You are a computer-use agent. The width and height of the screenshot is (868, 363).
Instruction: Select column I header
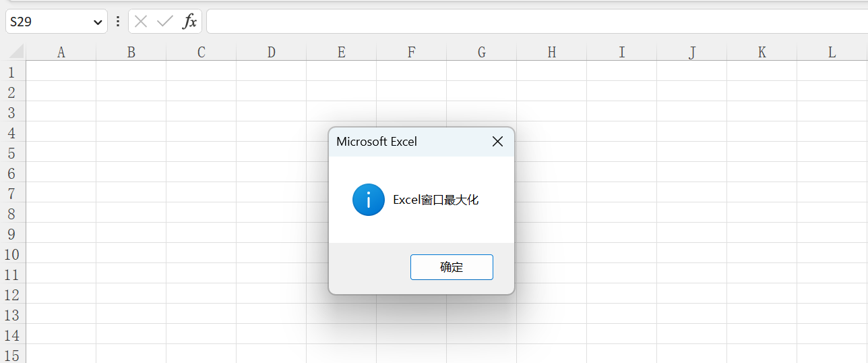621,52
